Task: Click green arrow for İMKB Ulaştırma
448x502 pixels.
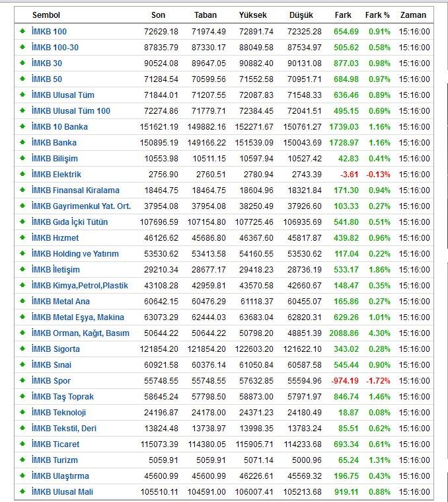Action: click(22, 476)
